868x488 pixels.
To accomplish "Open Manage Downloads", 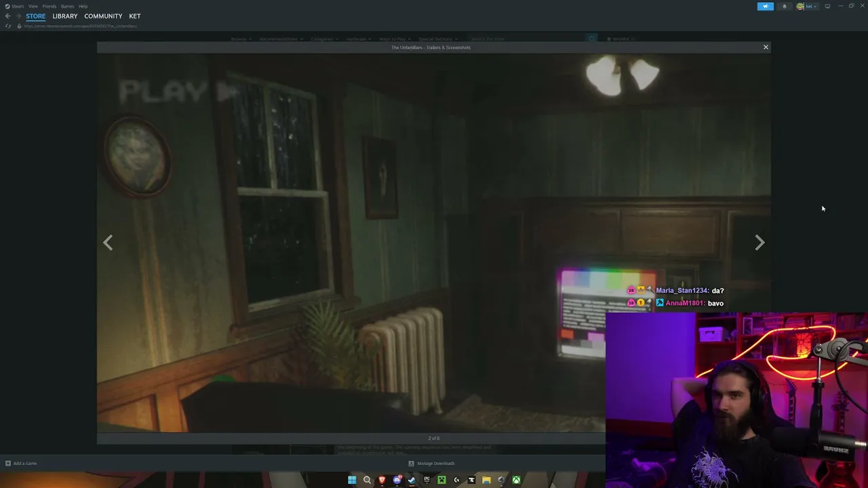I will pos(431,464).
